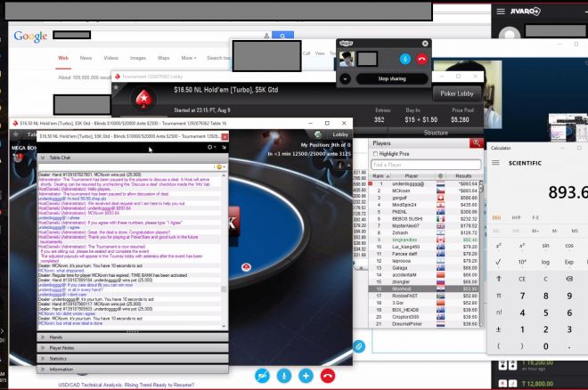
Task: Select player underdogggg@ row
Action: [423, 184]
